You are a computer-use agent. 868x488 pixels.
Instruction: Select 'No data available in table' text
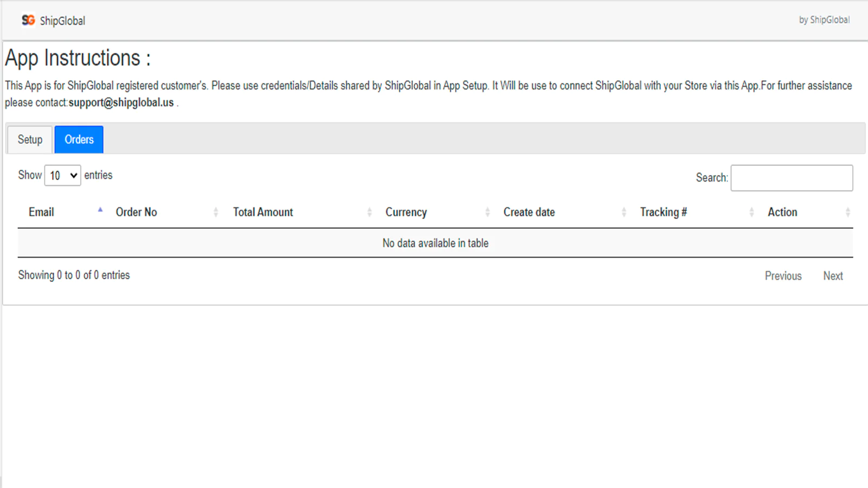click(x=435, y=243)
